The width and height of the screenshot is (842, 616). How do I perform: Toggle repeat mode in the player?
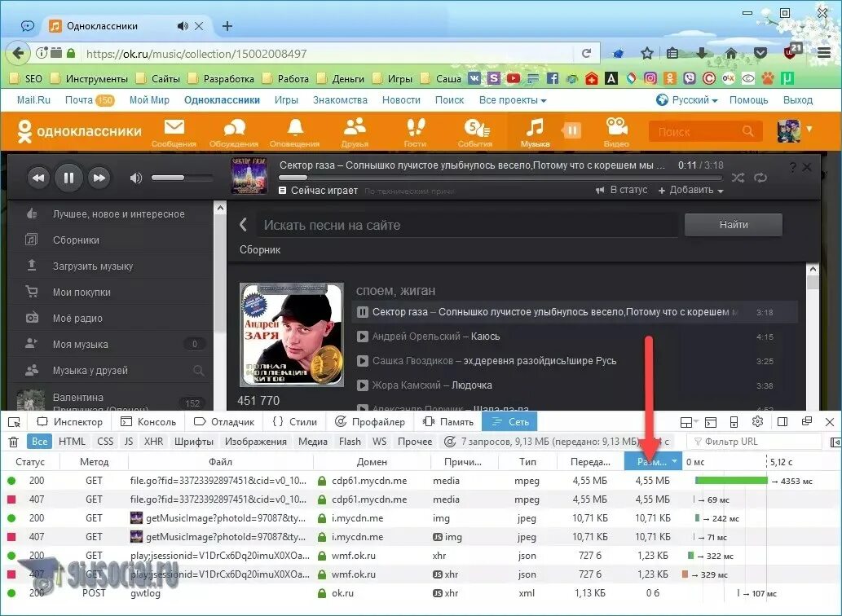[760, 178]
